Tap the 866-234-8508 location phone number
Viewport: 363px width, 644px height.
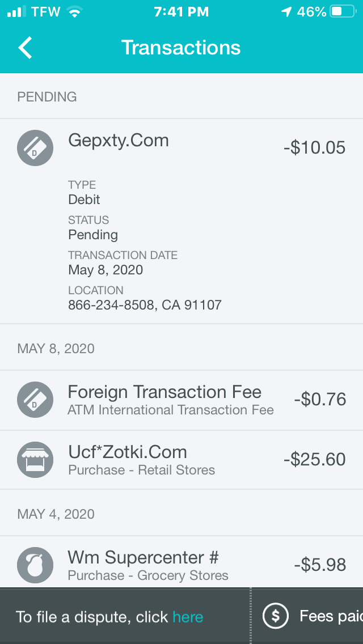[x=111, y=305]
